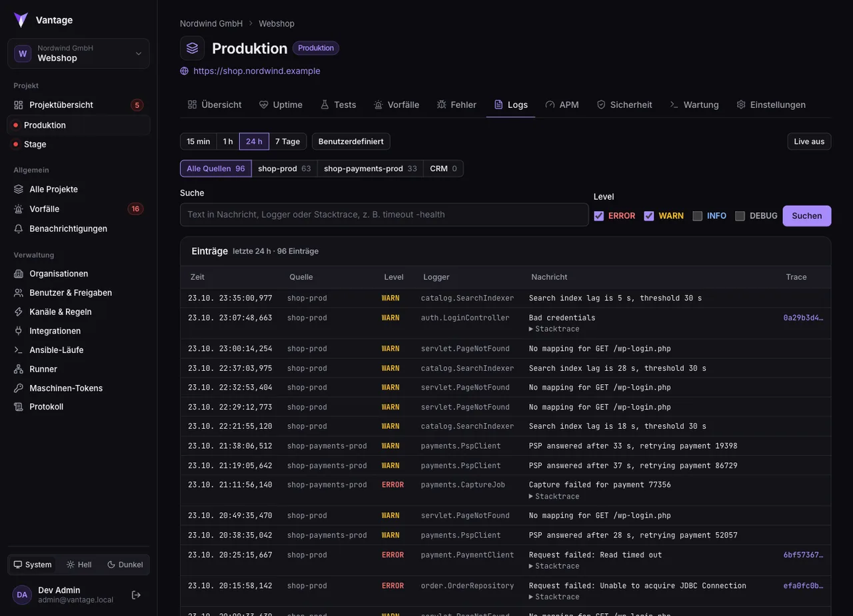Screen dimensions: 853x616
Task: Focus the Suche text input field
Action: click(x=385, y=214)
